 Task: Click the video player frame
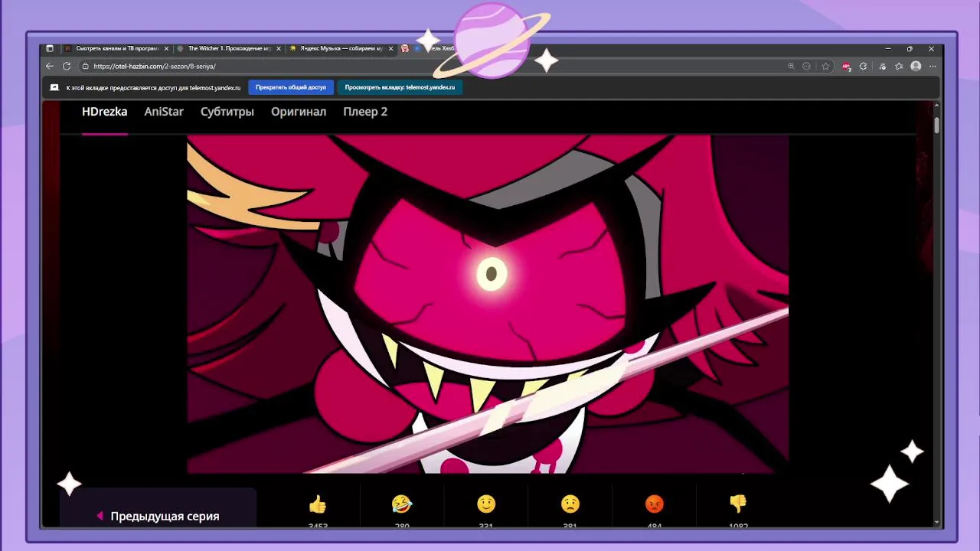tap(488, 304)
